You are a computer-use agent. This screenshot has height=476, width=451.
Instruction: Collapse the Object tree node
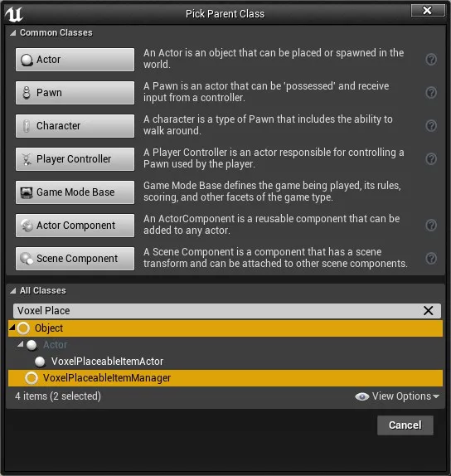[x=12, y=328]
